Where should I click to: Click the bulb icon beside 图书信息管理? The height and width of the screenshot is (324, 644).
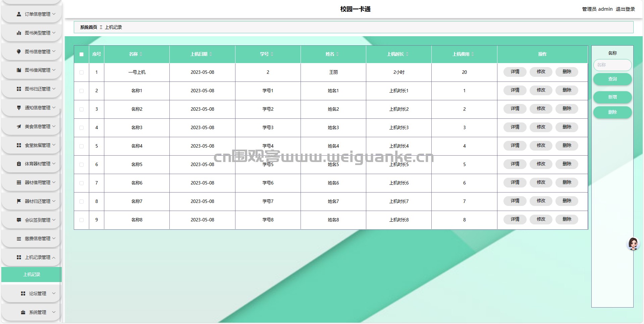[x=19, y=52]
